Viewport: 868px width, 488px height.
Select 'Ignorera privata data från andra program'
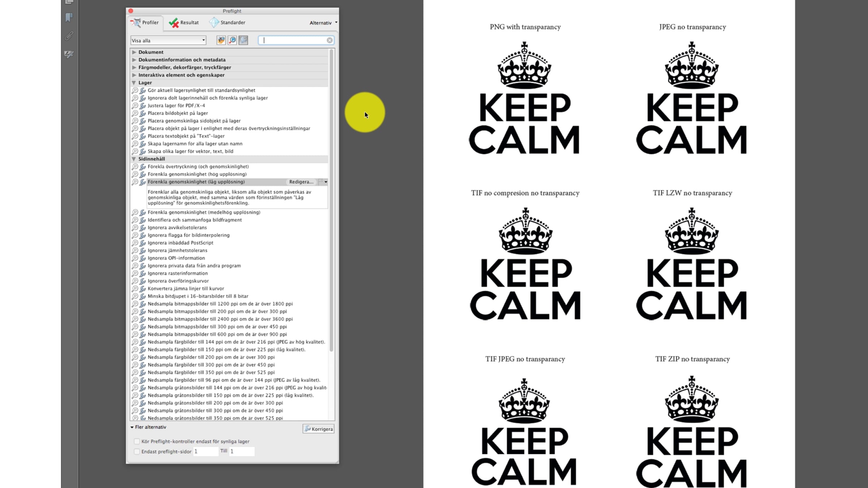click(x=194, y=266)
